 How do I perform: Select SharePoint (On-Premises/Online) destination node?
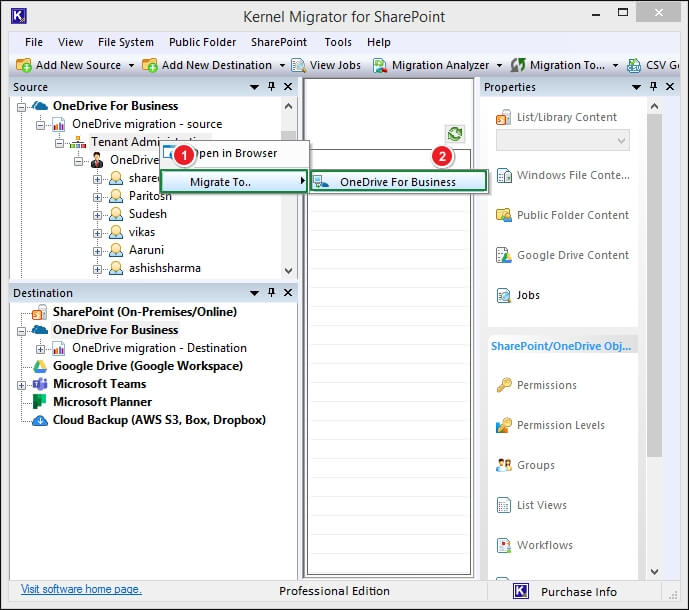[x=145, y=312]
